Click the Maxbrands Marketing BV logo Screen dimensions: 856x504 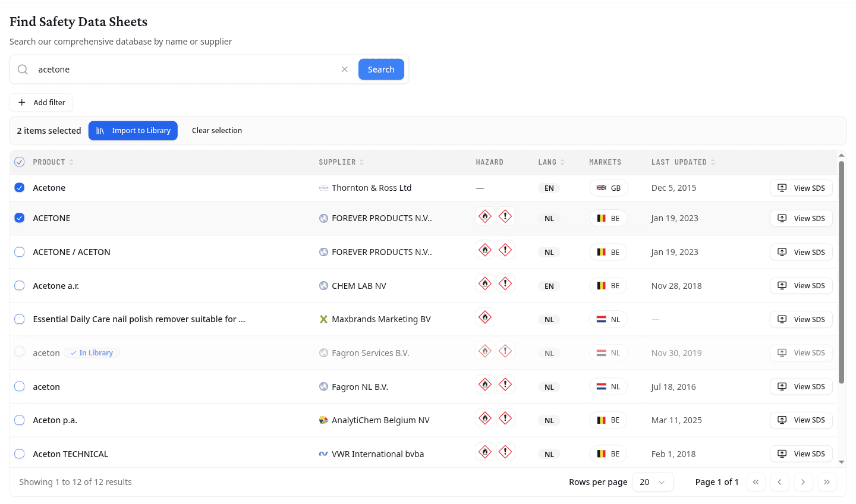pyautogui.click(x=323, y=319)
